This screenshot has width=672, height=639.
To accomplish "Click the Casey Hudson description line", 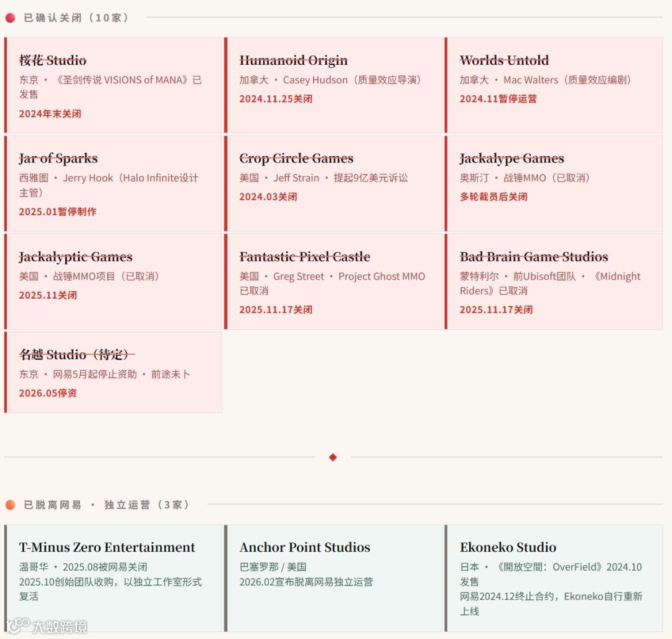I will (331, 80).
